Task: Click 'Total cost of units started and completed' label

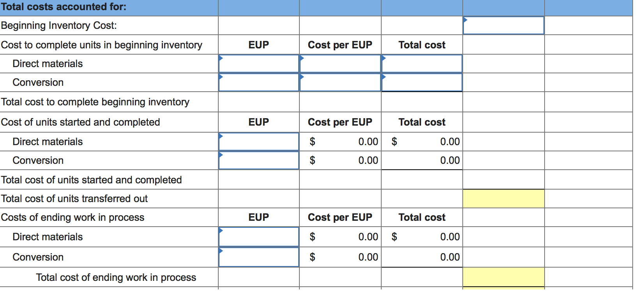Action: pyautogui.click(x=91, y=180)
